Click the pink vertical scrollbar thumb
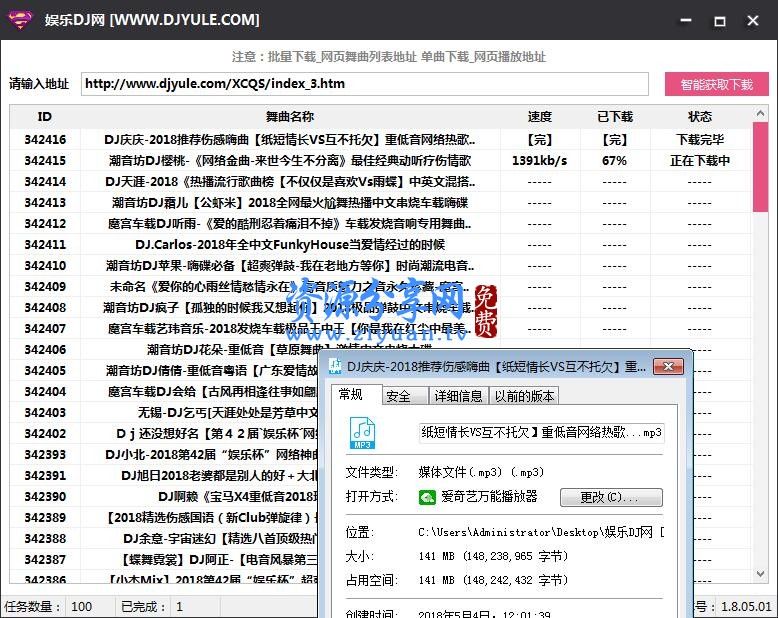Viewport: 778px width, 618px height. click(760, 167)
